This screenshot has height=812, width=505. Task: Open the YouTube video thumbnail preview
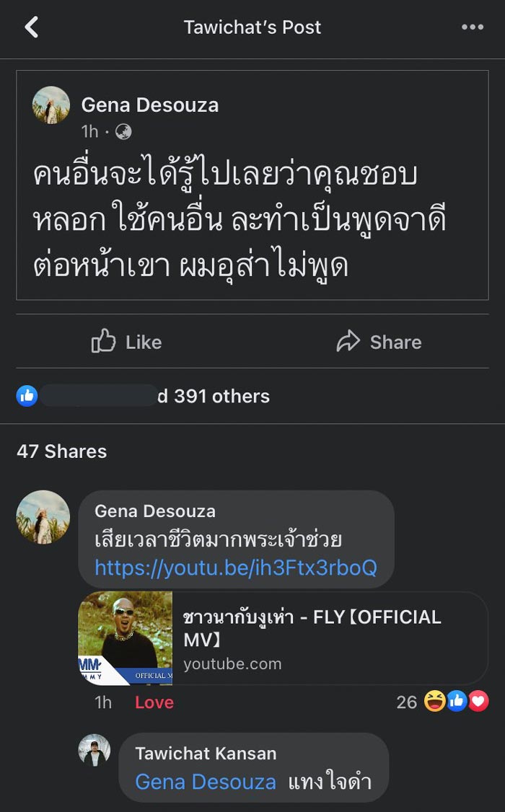click(x=126, y=637)
